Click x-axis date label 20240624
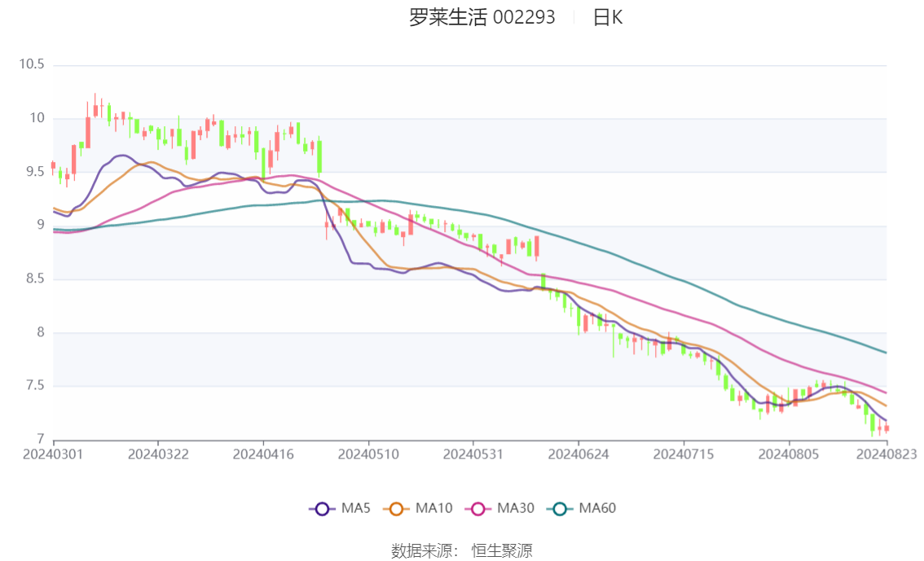This screenshot has width=924, height=561. 579,454
